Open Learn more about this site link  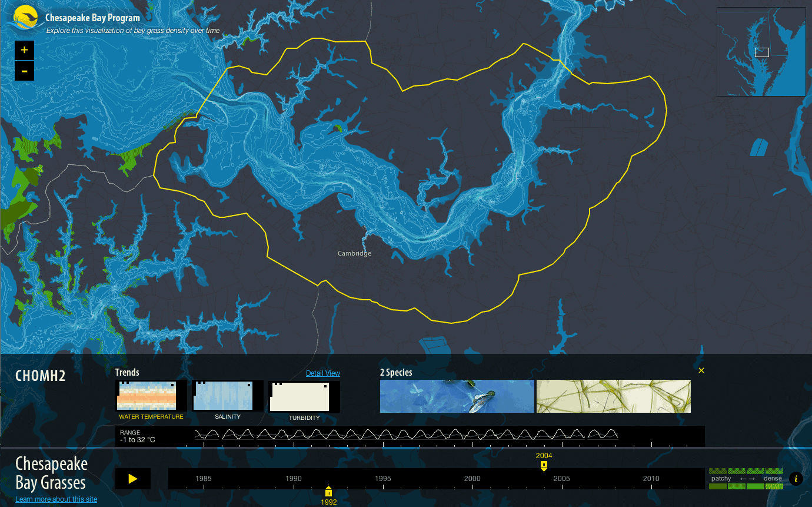click(x=56, y=499)
